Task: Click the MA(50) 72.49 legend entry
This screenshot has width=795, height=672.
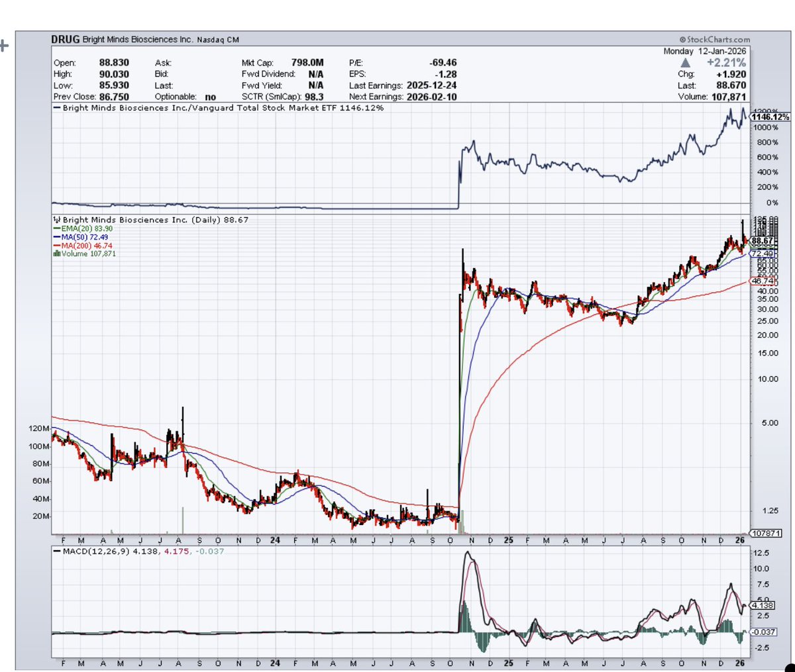Action: point(80,237)
